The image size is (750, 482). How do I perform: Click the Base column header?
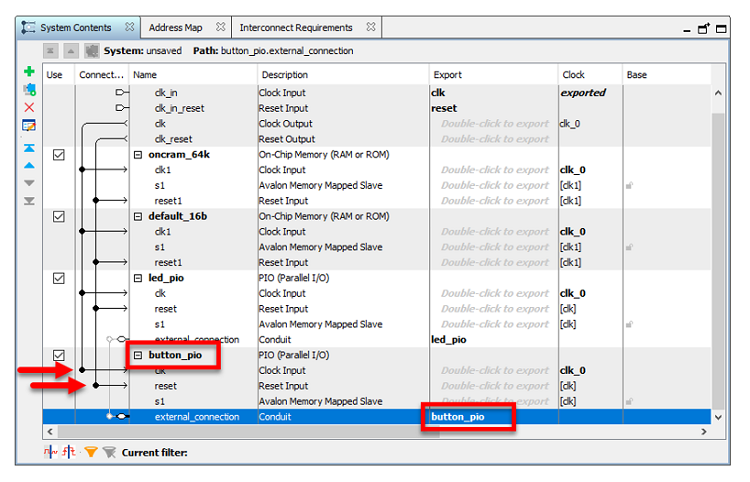pyautogui.click(x=667, y=75)
